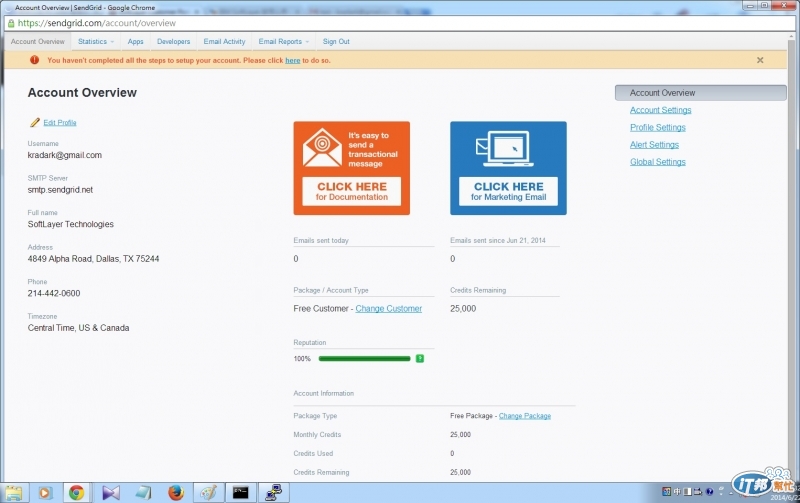Follow the 'here' link in the setup banner
Screen dimensions: 800x503
pos(292,60)
